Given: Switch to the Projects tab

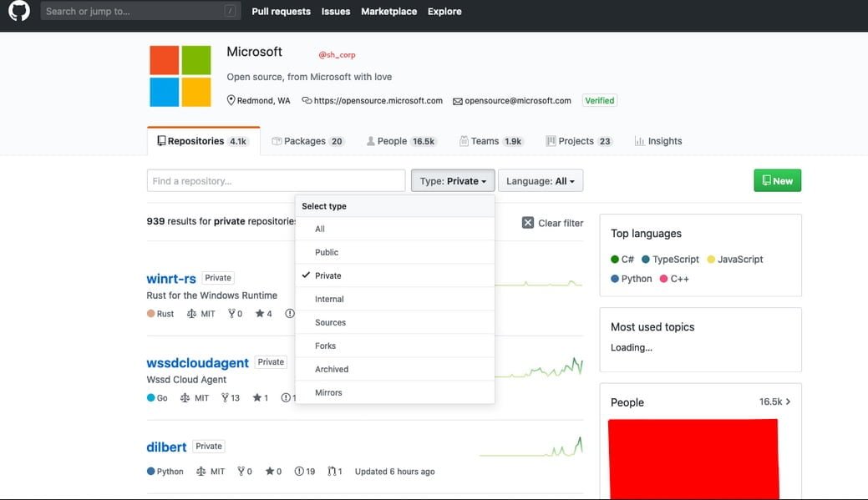Looking at the screenshot, I should 579,141.
